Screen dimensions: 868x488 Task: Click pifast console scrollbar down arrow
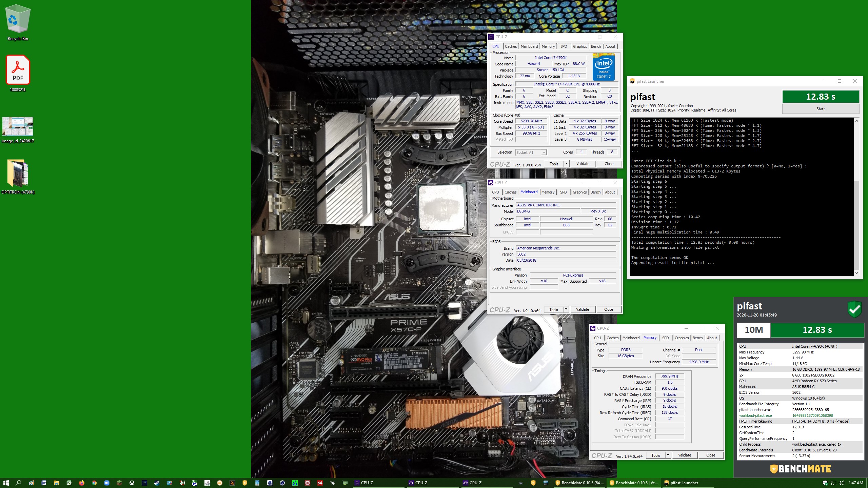coord(857,273)
